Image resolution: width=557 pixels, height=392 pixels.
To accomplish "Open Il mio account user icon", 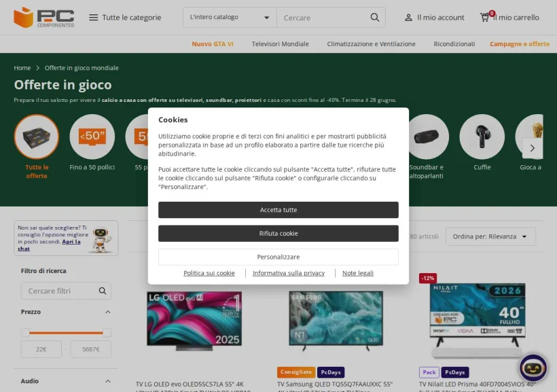I will click(408, 18).
